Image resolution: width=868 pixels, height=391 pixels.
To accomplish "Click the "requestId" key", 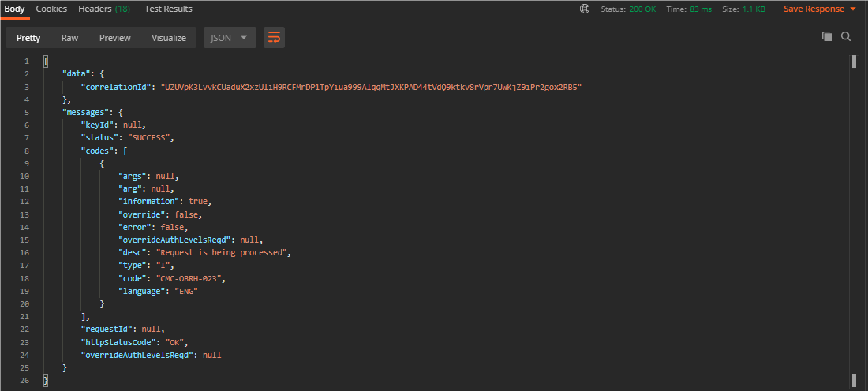I will 107,329.
